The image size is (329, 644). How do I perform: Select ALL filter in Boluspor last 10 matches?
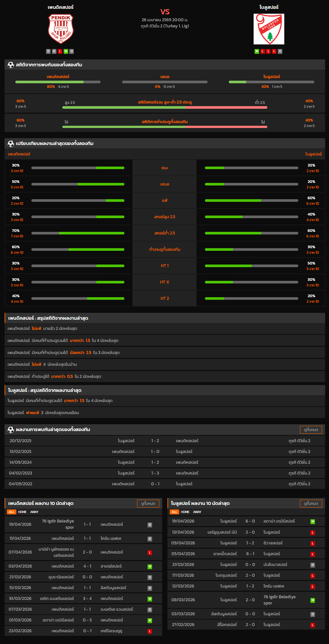pyautogui.click(x=174, y=512)
